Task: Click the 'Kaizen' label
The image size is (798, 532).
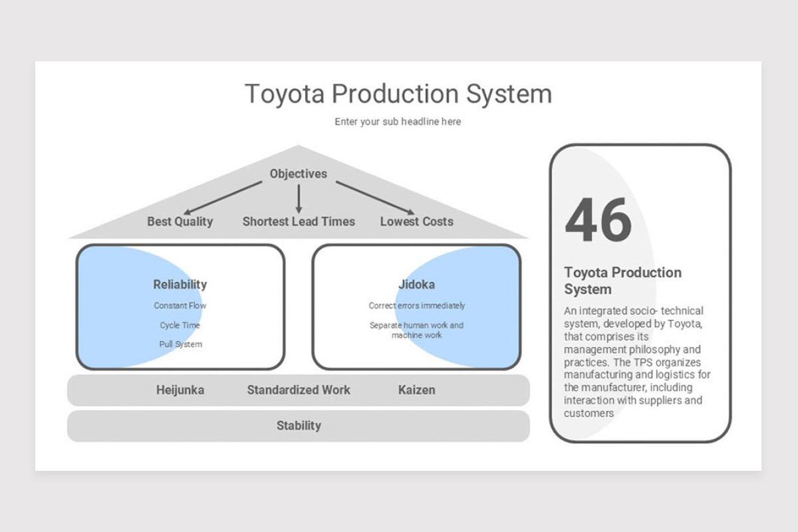Action: (x=417, y=390)
